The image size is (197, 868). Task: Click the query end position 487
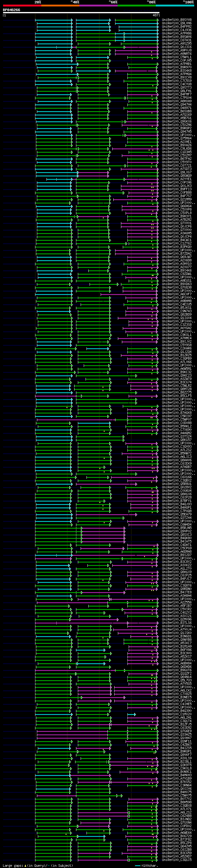click(x=155, y=15)
